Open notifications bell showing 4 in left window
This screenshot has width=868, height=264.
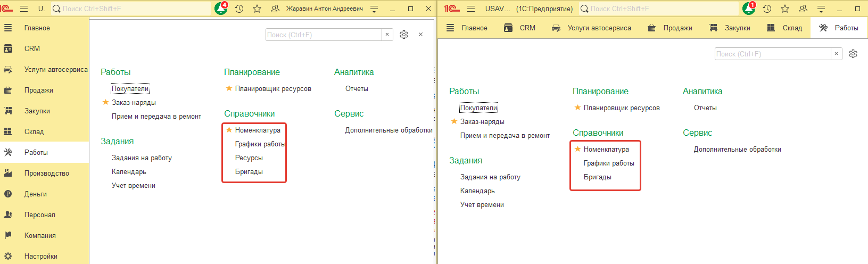(221, 9)
